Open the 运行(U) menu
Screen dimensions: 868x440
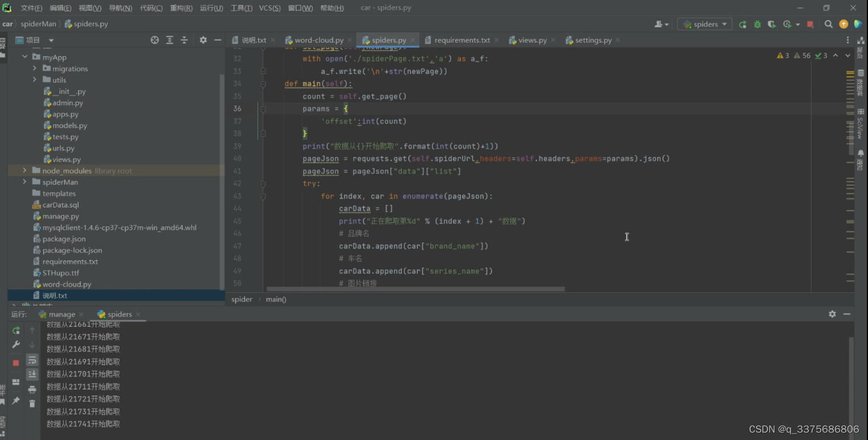(x=212, y=8)
